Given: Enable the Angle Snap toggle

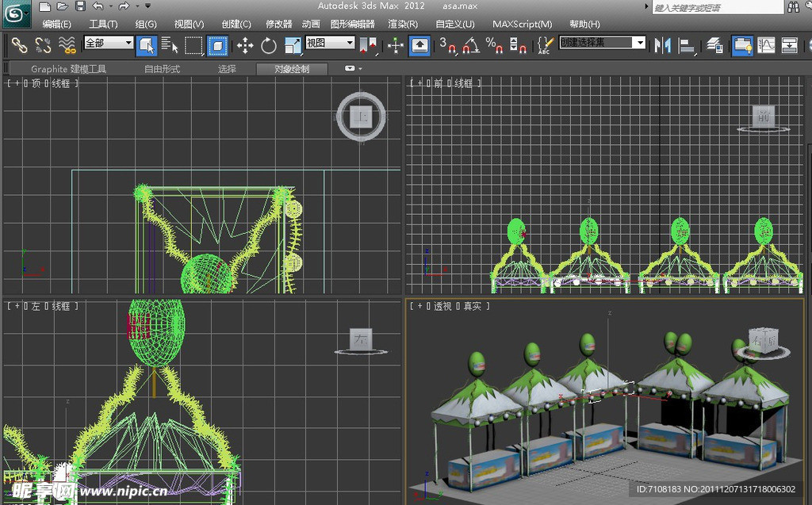Looking at the screenshot, I should (471, 45).
